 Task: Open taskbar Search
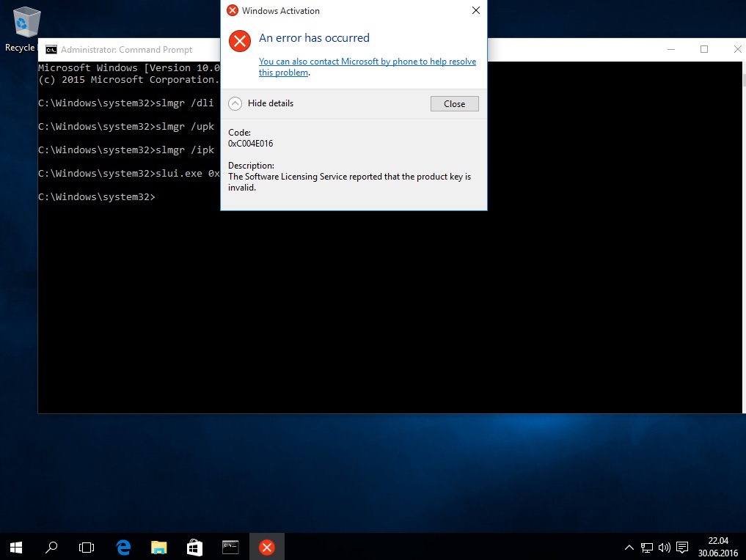click(x=51, y=547)
